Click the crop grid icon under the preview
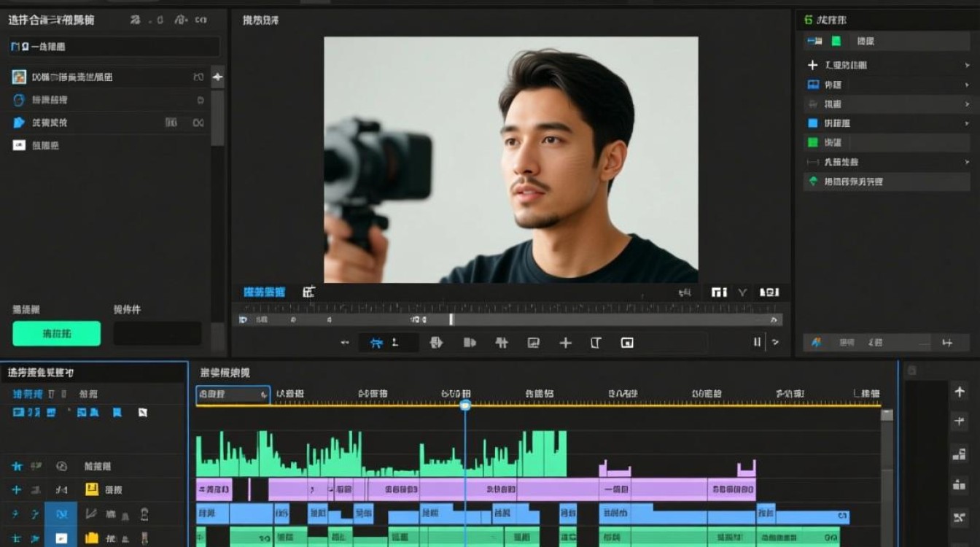 (x=308, y=292)
